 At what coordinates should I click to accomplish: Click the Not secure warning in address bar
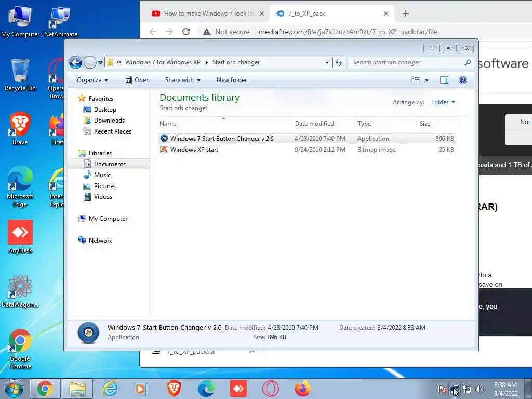(226, 32)
